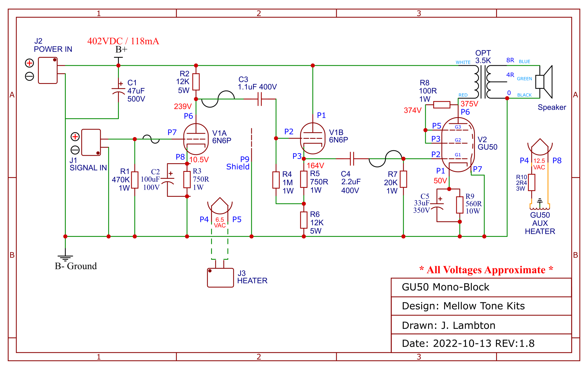Select resistor R5 750R body
Viewport: 588px width, 369px height.
304,179
